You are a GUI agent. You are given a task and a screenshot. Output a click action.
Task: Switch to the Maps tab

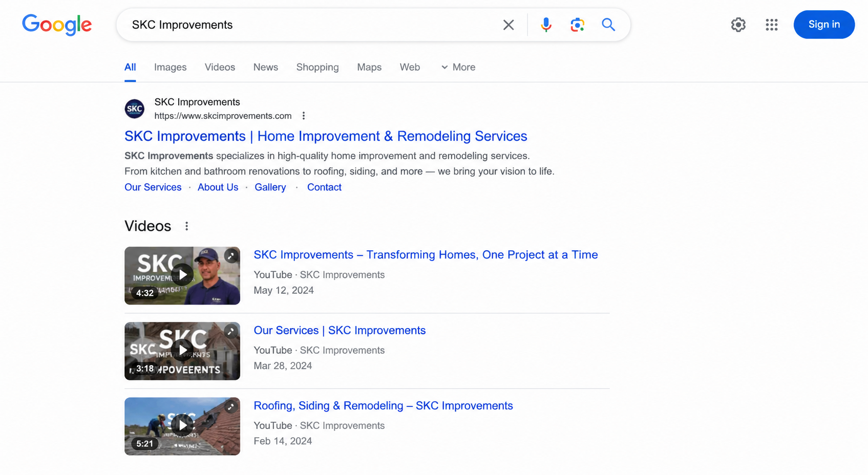pyautogui.click(x=369, y=67)
